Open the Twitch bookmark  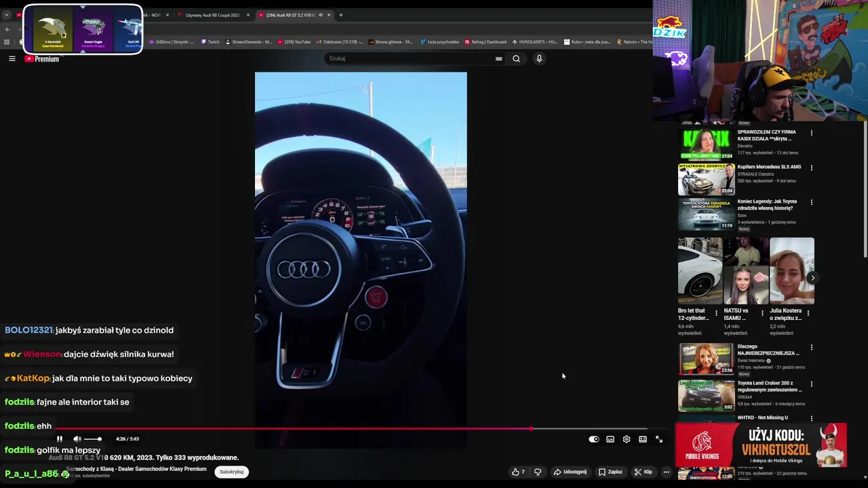[210, 42]
